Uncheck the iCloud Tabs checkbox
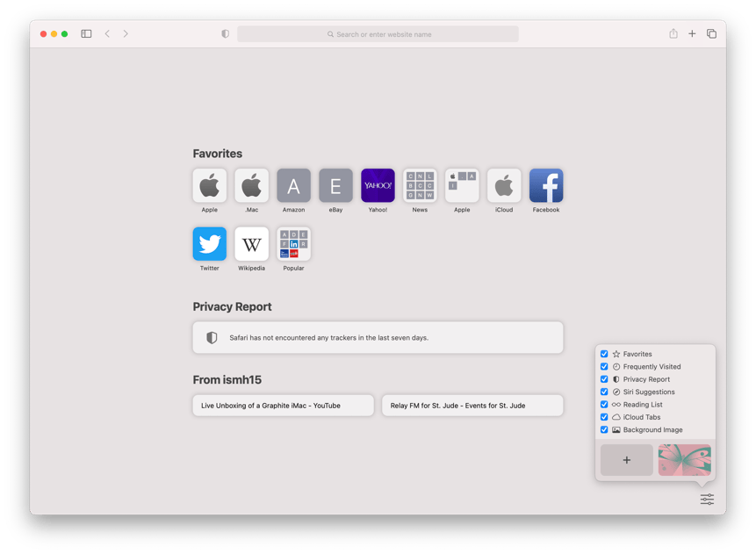The width and height of the screenshot is (756, 554). 604,416
